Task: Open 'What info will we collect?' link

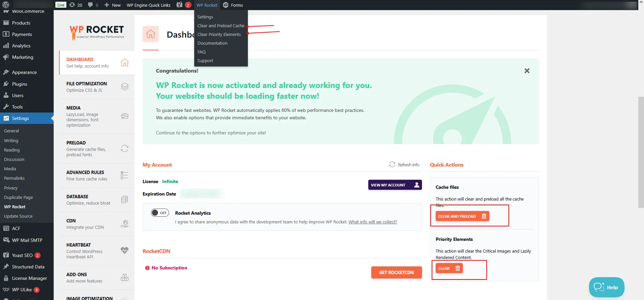Action: (372, 222)
